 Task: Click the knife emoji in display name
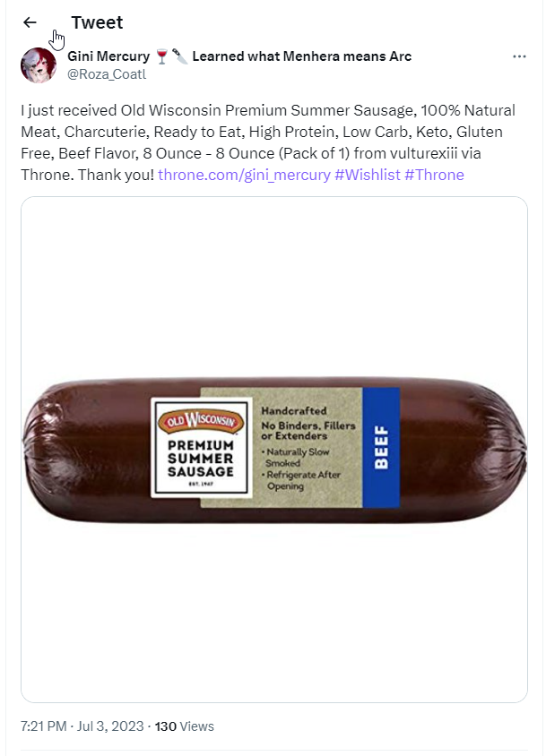(x=179, y=56)
